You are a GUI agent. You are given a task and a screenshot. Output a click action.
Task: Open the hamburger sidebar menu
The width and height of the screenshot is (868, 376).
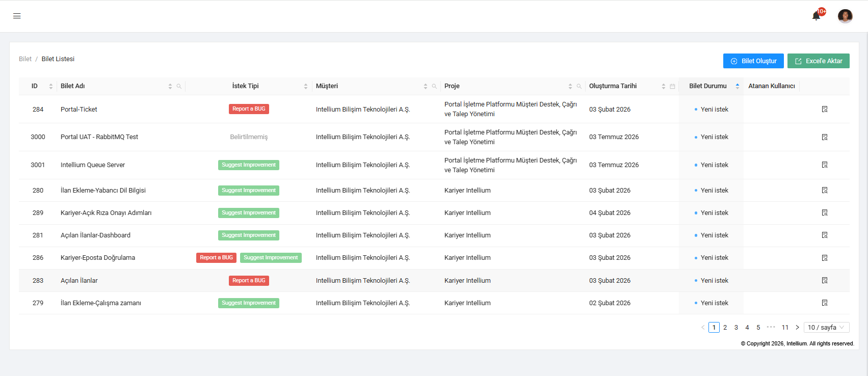[17, 16]
